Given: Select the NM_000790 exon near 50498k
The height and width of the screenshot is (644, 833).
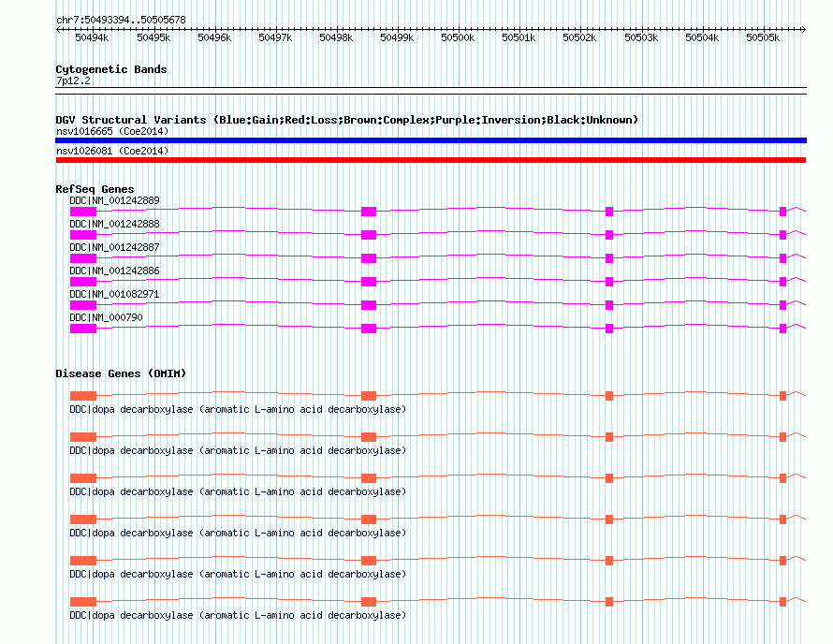Looking at the screenshot, I should pyautogui.click(x=369, y=329).
